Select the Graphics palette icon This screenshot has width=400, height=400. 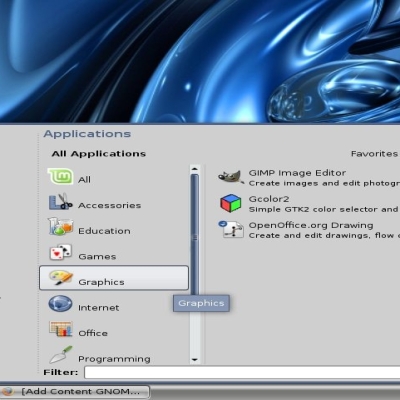pyautogui.click(x=61, y=277)
